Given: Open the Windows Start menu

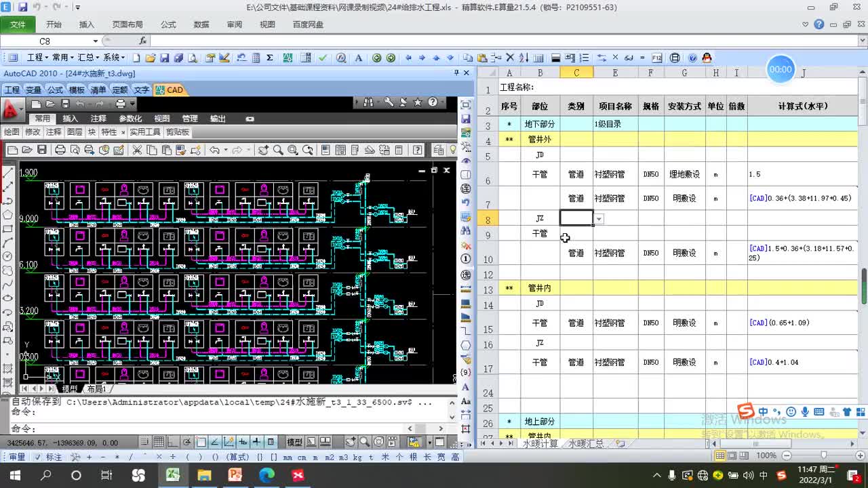Looking at the screenshot, I should coord(14,475).
